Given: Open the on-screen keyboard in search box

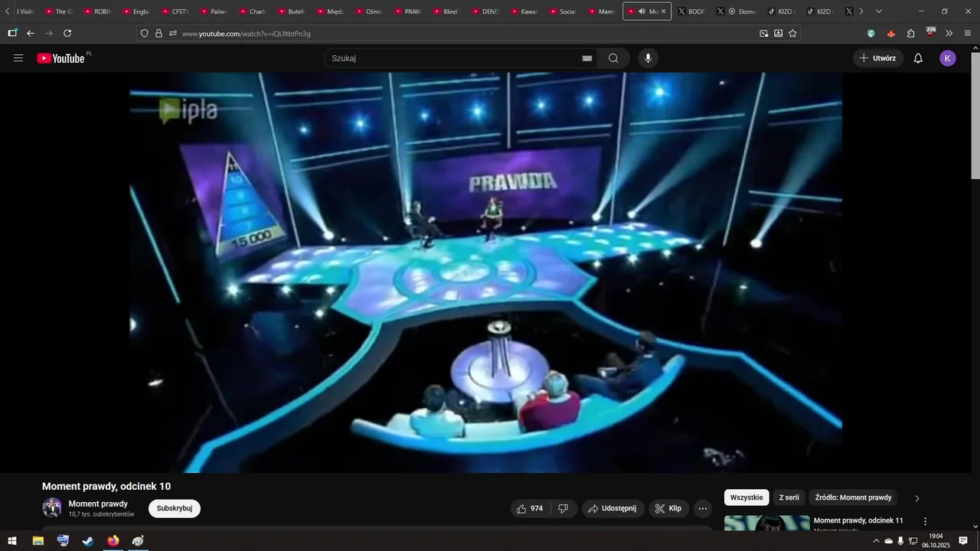Looking at the screenshot, I should tap(587, 58).
